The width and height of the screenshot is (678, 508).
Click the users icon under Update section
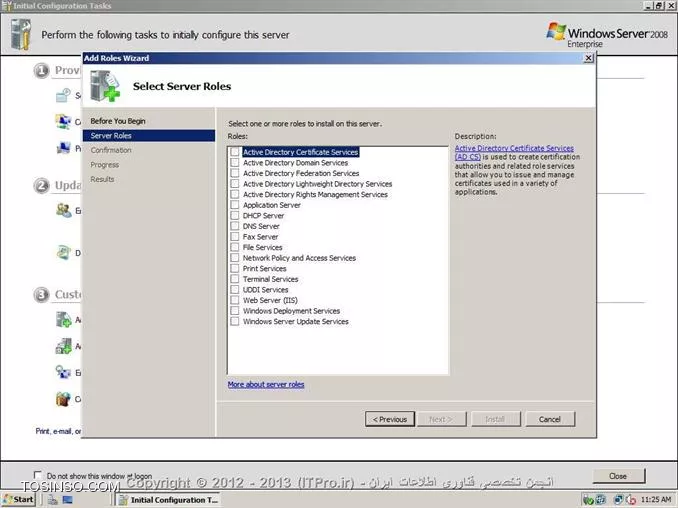click(x=64, y=211)
